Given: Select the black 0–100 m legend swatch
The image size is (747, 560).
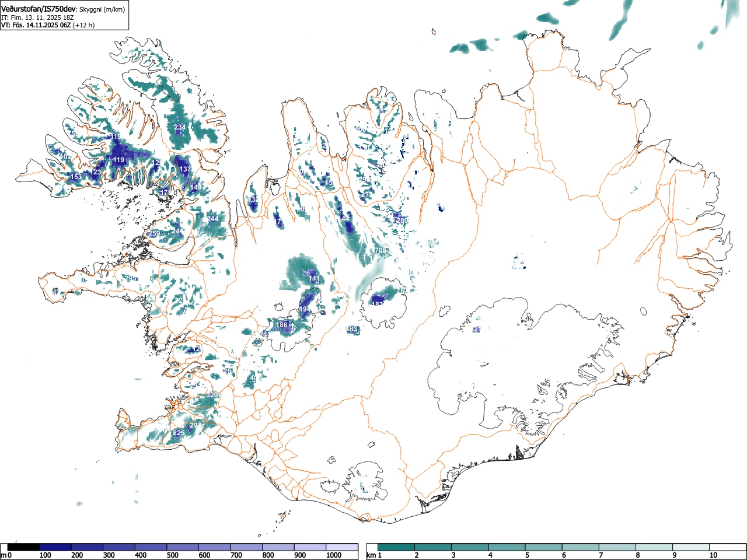Looking at the screenshot, I should pyautogui.click(x=24, y=547).
